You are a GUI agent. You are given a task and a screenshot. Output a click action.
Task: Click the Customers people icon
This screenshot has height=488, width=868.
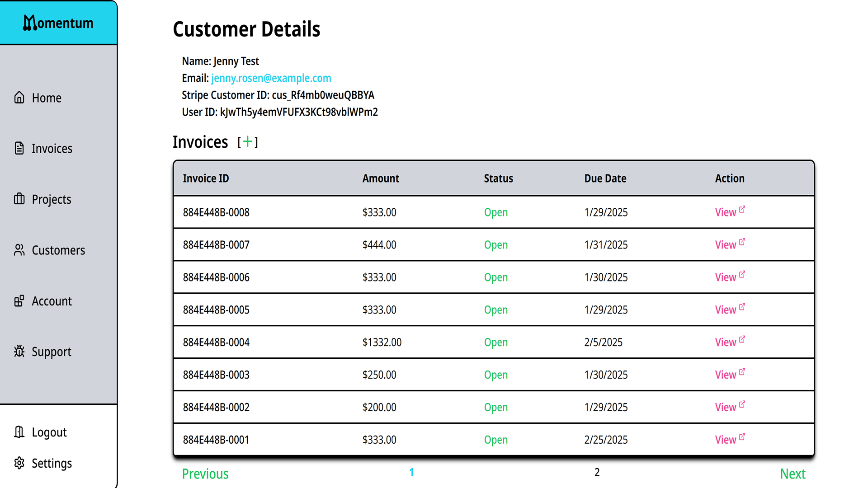tap(19, 250)
